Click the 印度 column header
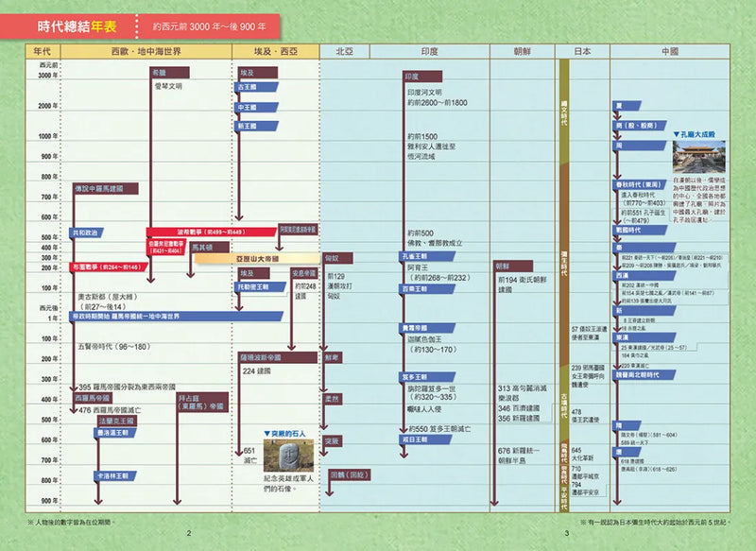This screenshot has width=756, height=551. [429, 52]
